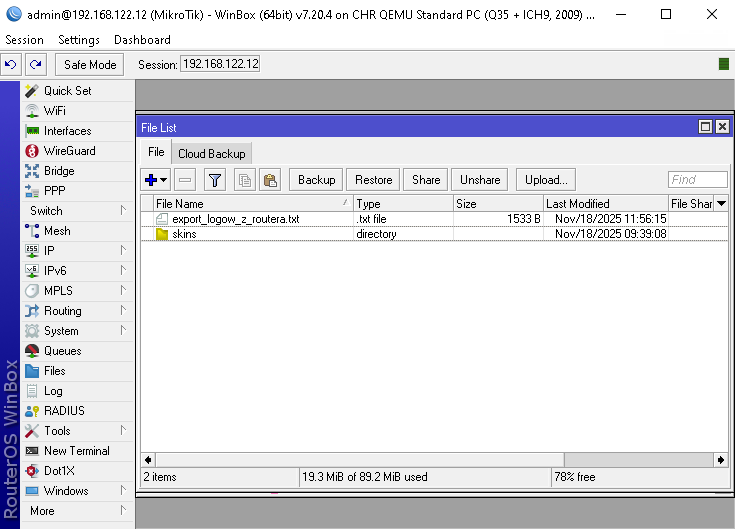Click the green status indicator top right
This screenshot has height=529, width=735.
(724, 64)
